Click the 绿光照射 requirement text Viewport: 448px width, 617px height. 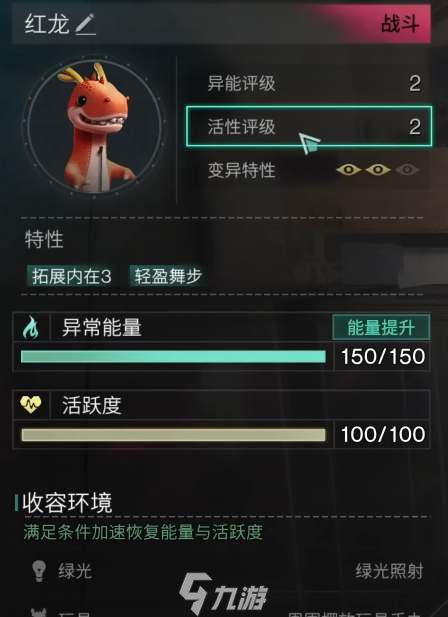[389, 571]
